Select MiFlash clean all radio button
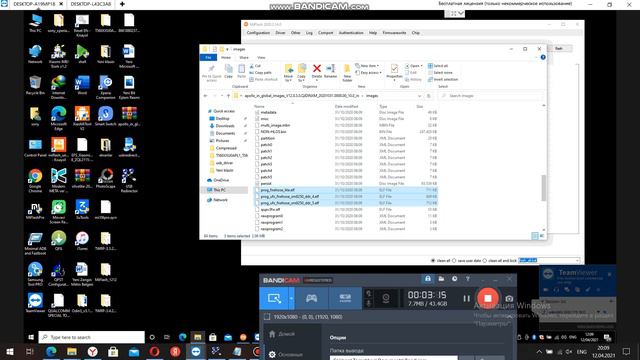This screenshot has height=360, width=640. tap(433, 260)
